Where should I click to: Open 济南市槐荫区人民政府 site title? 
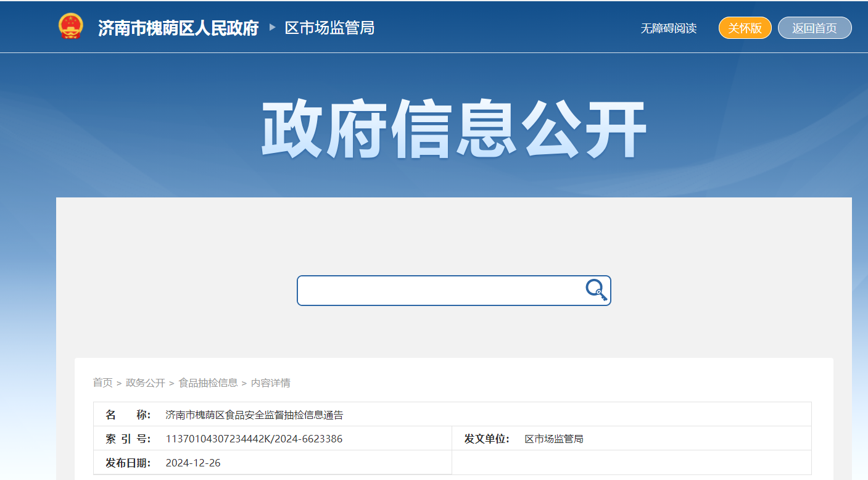pyautogui.click(x=178, y=28)
